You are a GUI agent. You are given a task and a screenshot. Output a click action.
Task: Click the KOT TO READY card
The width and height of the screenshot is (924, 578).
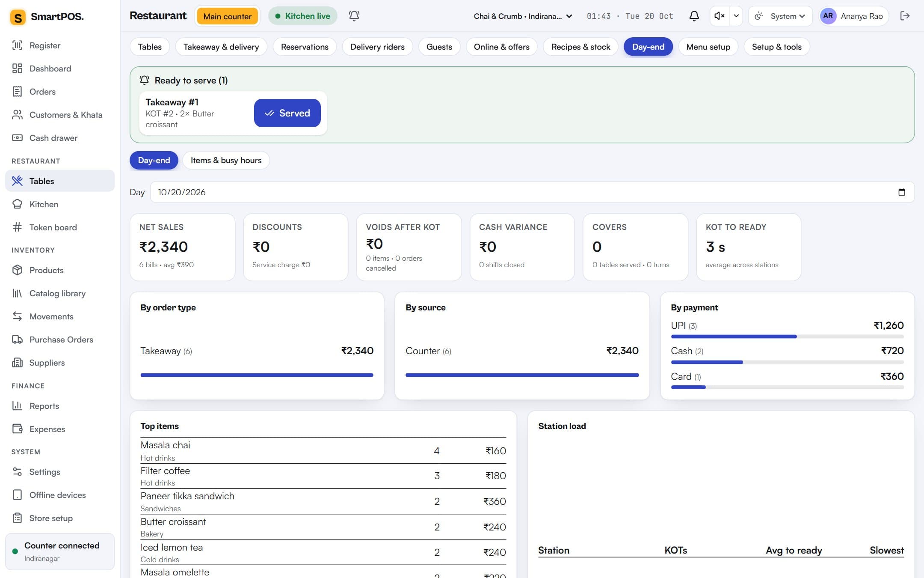(x=749, y=247)
